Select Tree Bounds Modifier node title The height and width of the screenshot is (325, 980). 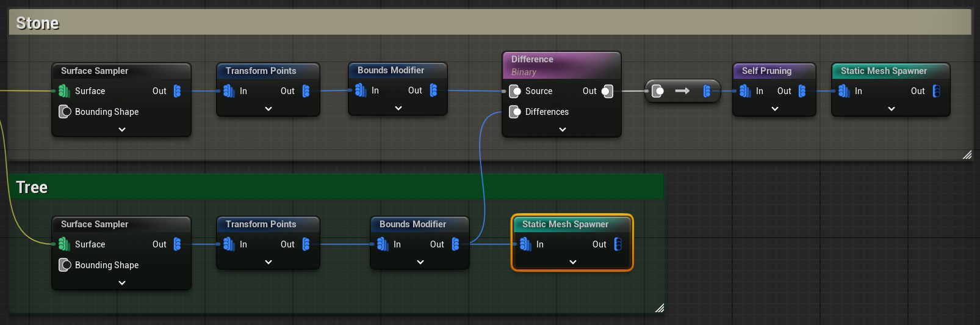(x=413, y=224)
